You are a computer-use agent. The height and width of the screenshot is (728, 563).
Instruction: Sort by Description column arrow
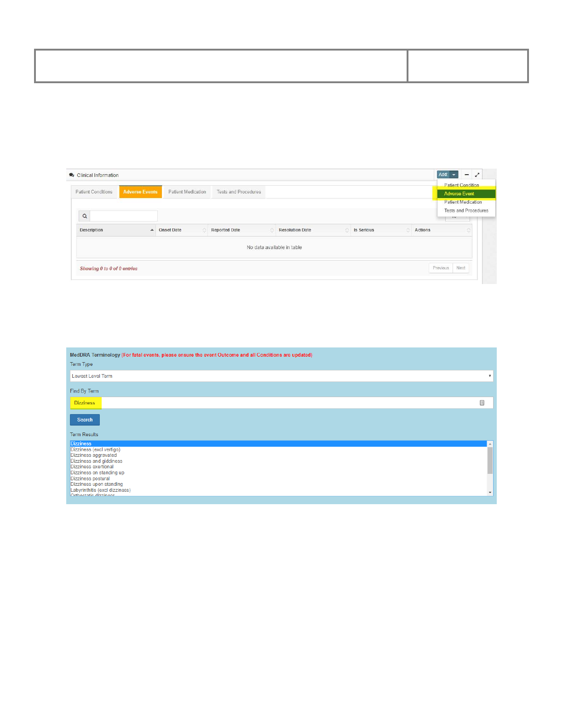tap(152, 230)
